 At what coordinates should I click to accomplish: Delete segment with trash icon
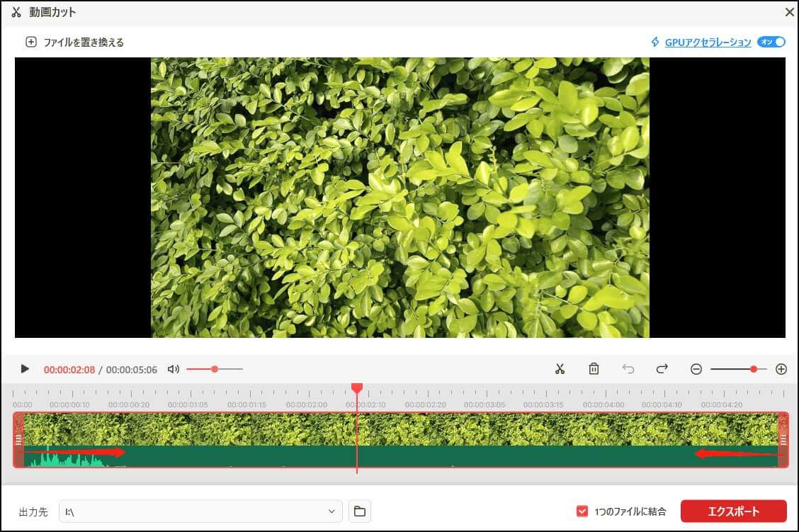(x=594, y=368)
